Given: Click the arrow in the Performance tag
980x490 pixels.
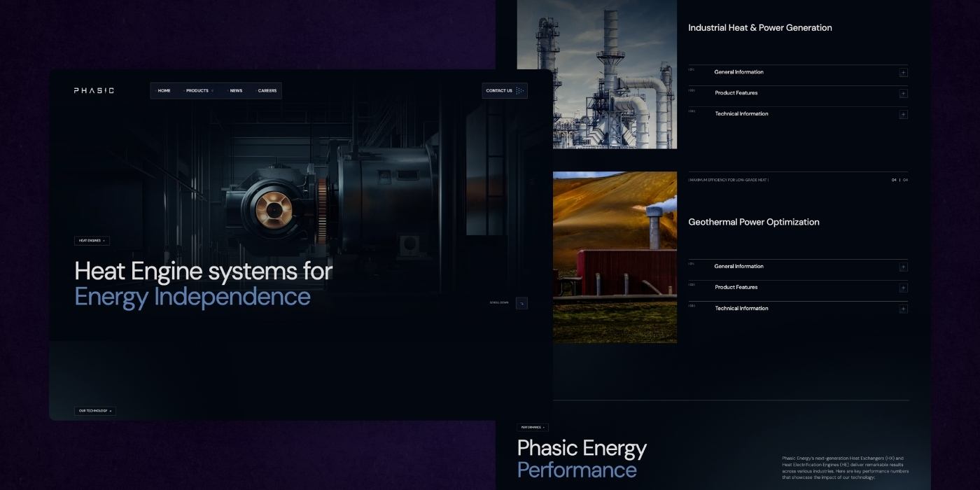Looking at the screenshot, I should [x=544, y=427].
